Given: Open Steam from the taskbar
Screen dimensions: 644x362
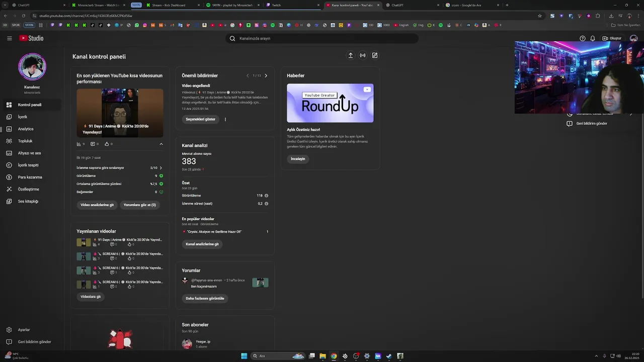Looking at the screenshot, I should (389, 356).
